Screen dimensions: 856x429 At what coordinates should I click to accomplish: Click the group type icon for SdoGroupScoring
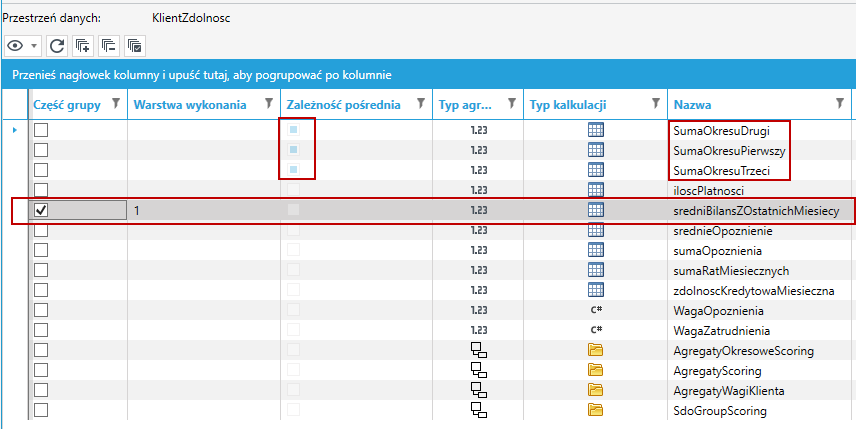click(479, 410)
